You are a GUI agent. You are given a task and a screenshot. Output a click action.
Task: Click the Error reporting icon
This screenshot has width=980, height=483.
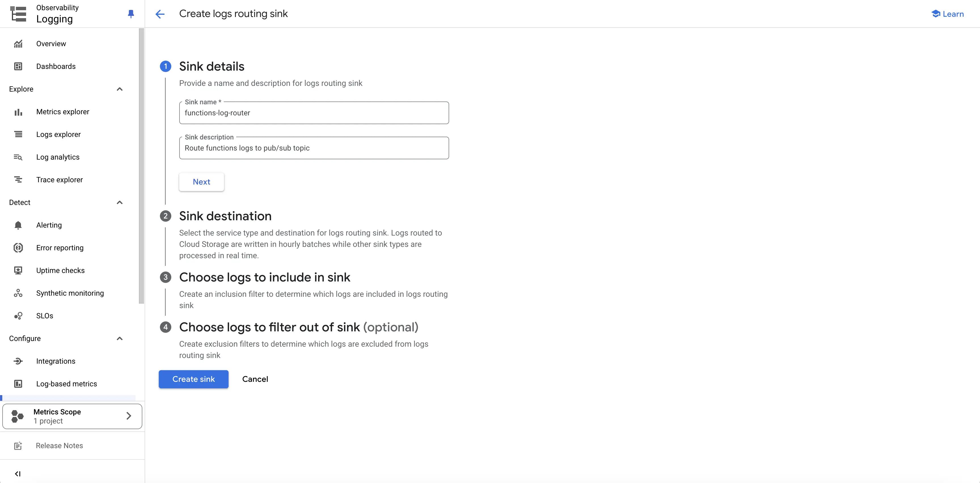pos(18,248)
